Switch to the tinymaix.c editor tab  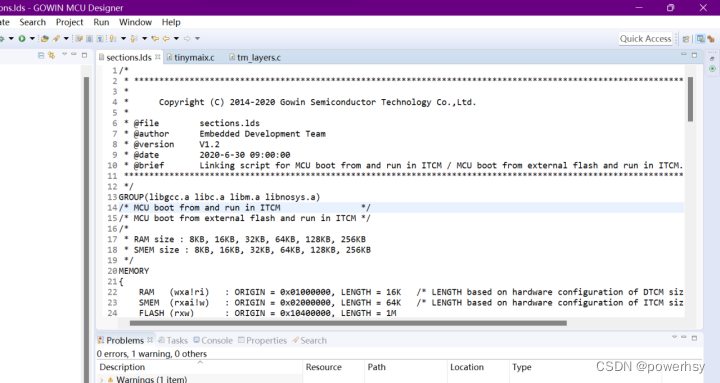(x=191, y=57)
